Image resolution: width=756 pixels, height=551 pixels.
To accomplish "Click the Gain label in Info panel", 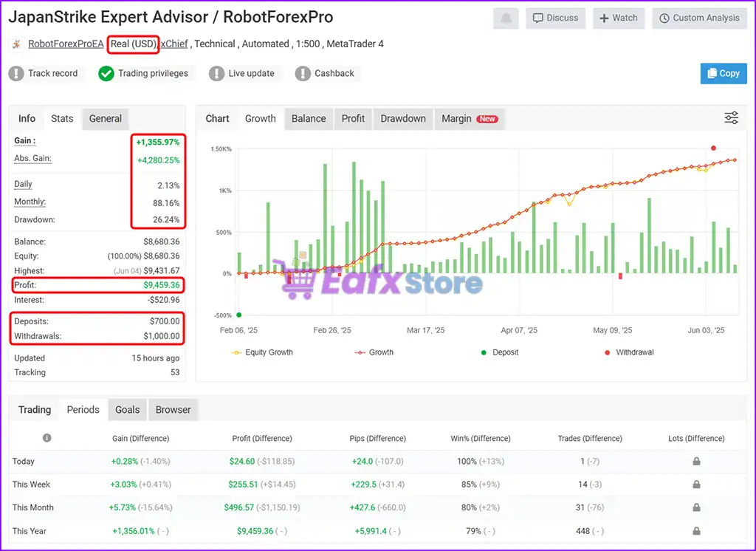I will tap(24, 141).
